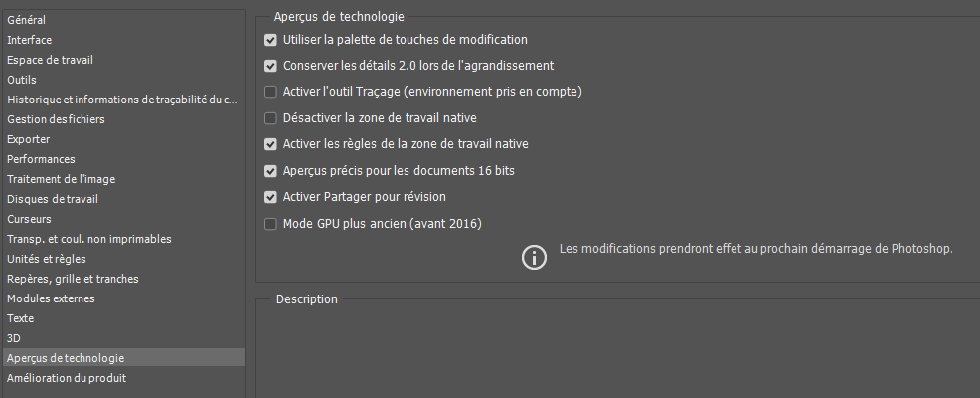Toggle "Utiliser la palette de touches de modification"
This screenshot has width=980, height=398.
click(x=271, y=40)
